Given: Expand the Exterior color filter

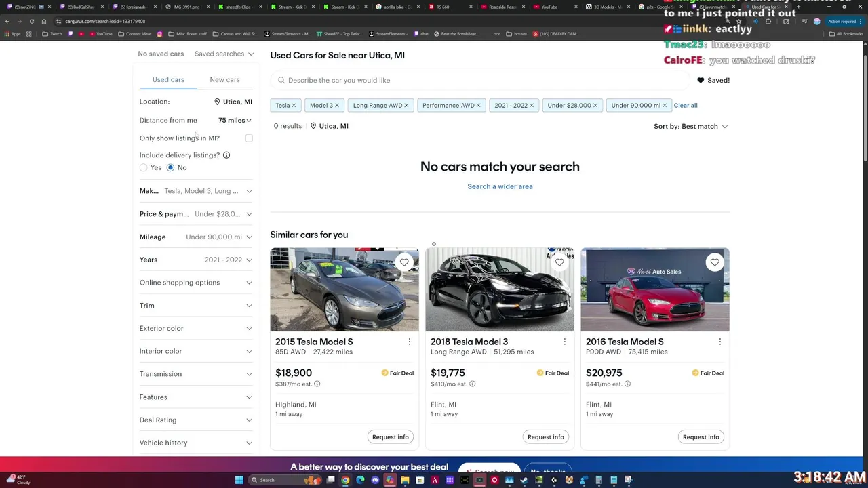Looking at the screenshot, I should [196, 328].
